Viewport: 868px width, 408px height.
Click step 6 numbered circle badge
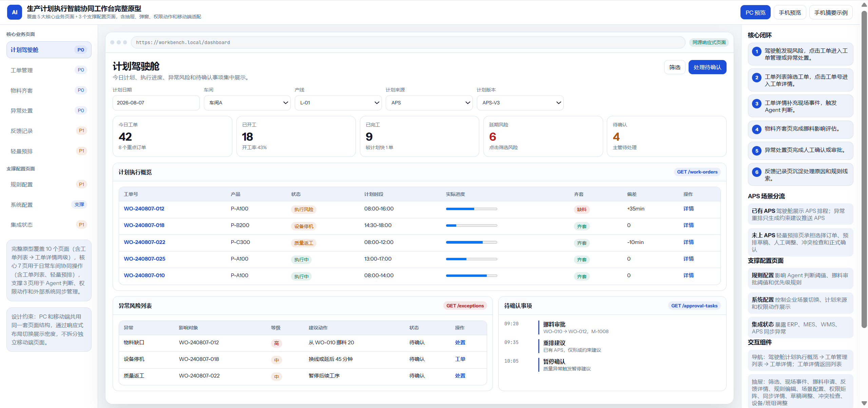(x=756, y=172)
